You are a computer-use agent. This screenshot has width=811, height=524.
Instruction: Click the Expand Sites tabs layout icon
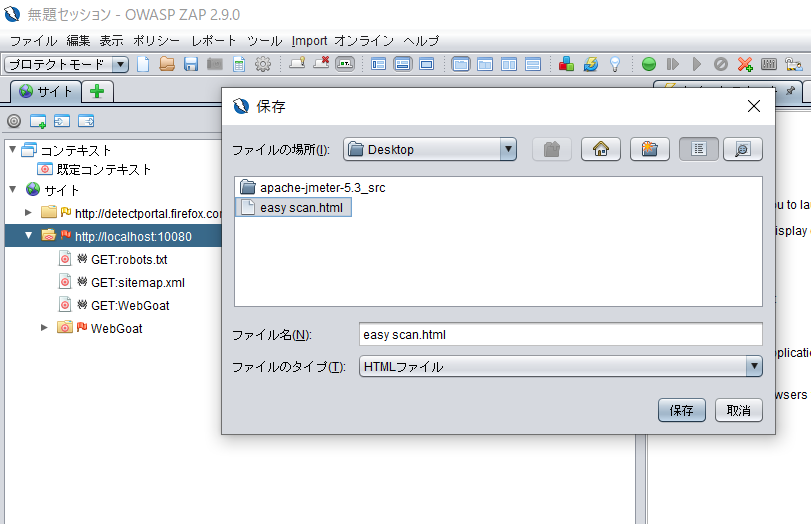click(x=379, y=64)
